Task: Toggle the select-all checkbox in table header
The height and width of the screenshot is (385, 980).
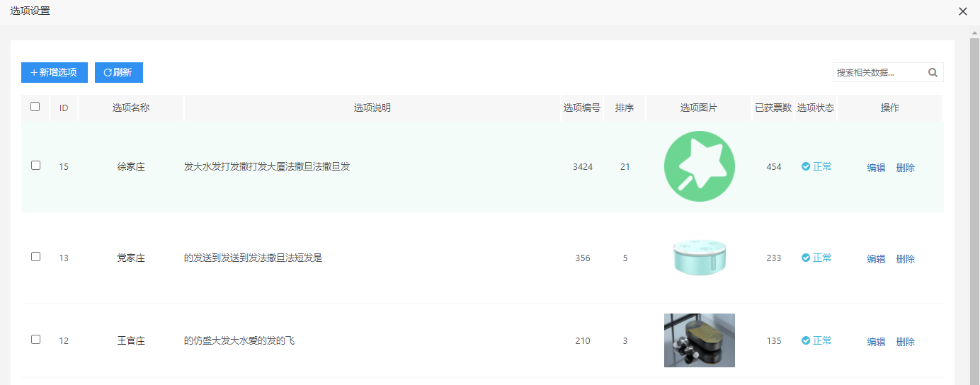Action: point(35,107)
